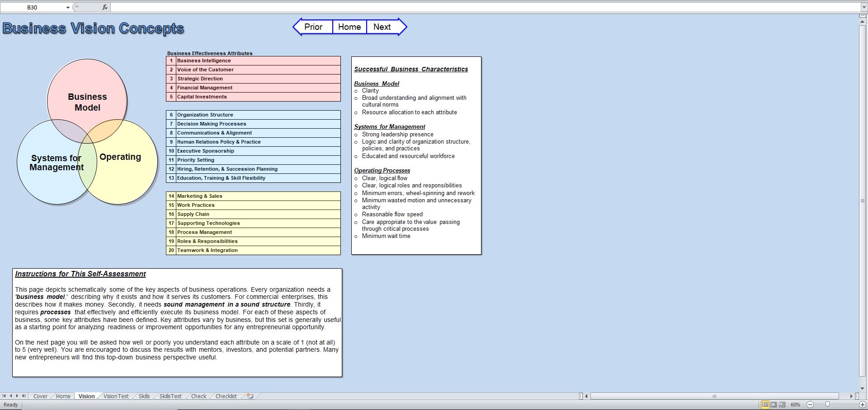This screenshot has width=868, height=410.
Task: Select the Work Practices cell
Action: coord(258,205)
